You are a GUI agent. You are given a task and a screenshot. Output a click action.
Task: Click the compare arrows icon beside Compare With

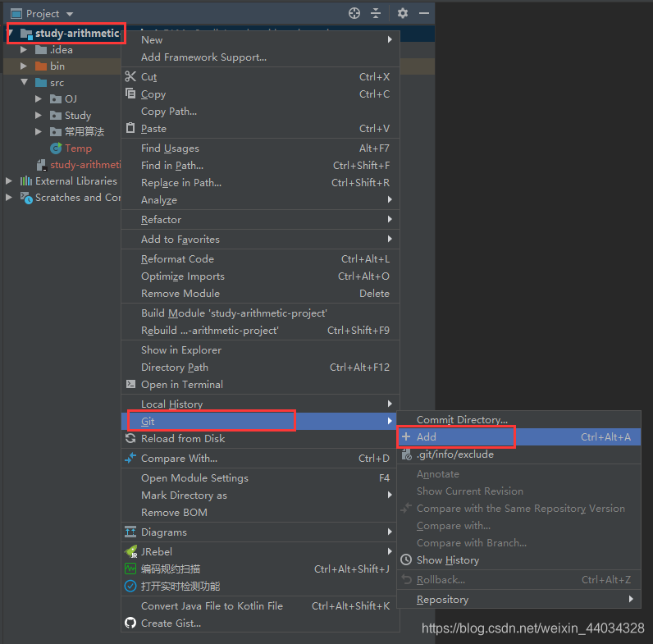pyautogui.click(x=130, y=458)
